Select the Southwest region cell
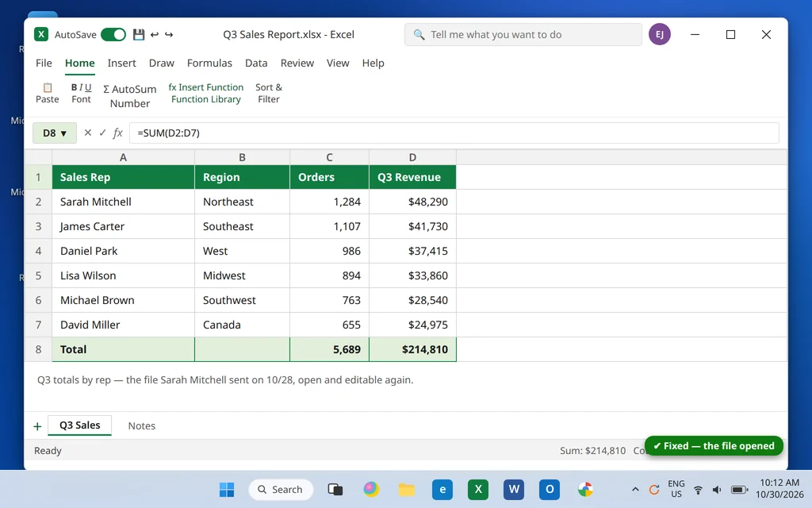 242,300
